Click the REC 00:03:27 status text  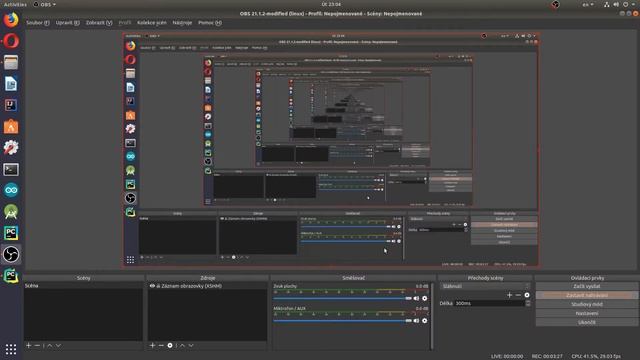pos(547,356)
